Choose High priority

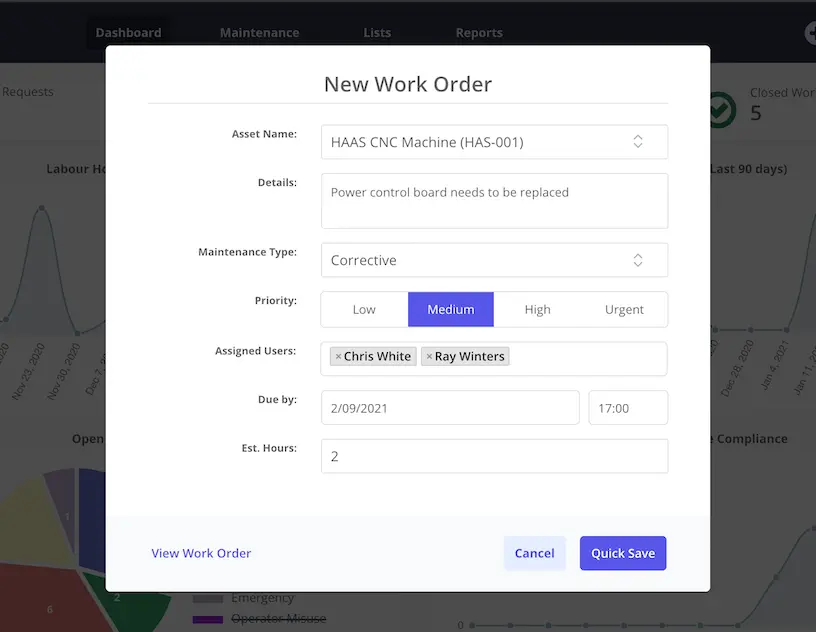pyautogui.click(x=537, y=309)
